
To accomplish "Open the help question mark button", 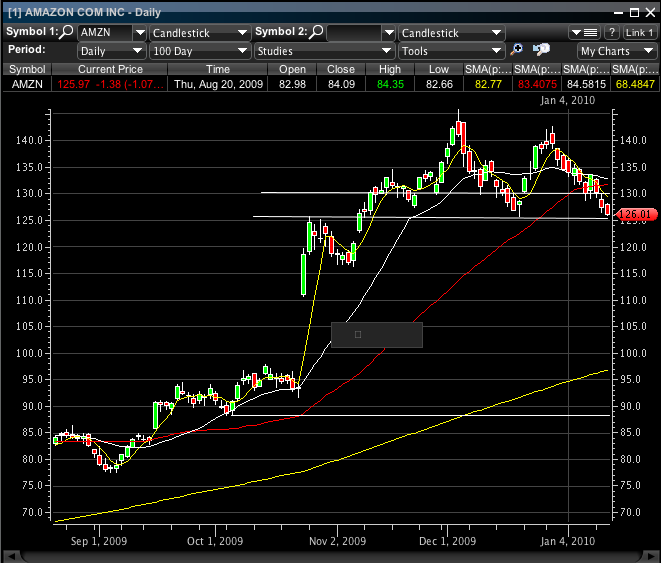I will pos(611,32).
